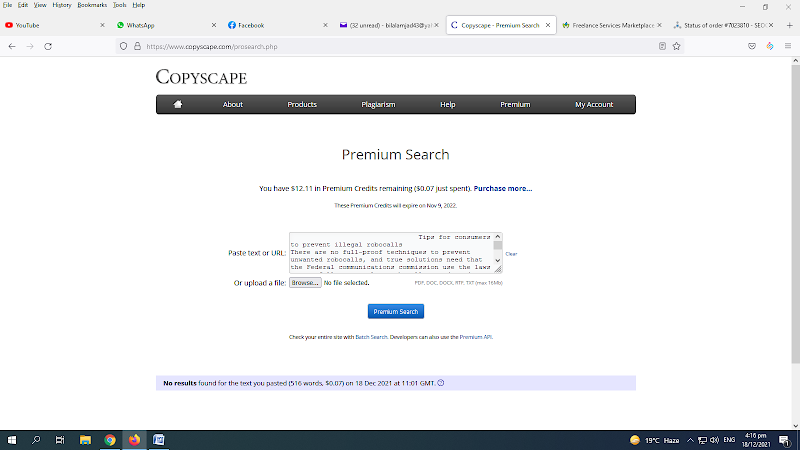Open Help in the Copyscape navbar
This screenshot has width=800, height=450.
(x=447, y=104)
